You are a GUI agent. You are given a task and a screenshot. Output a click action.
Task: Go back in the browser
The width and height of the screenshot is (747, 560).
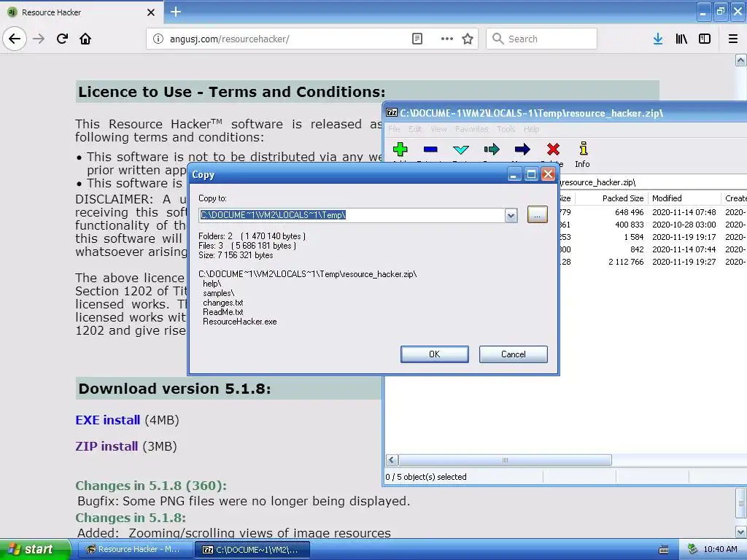point(15,39)
